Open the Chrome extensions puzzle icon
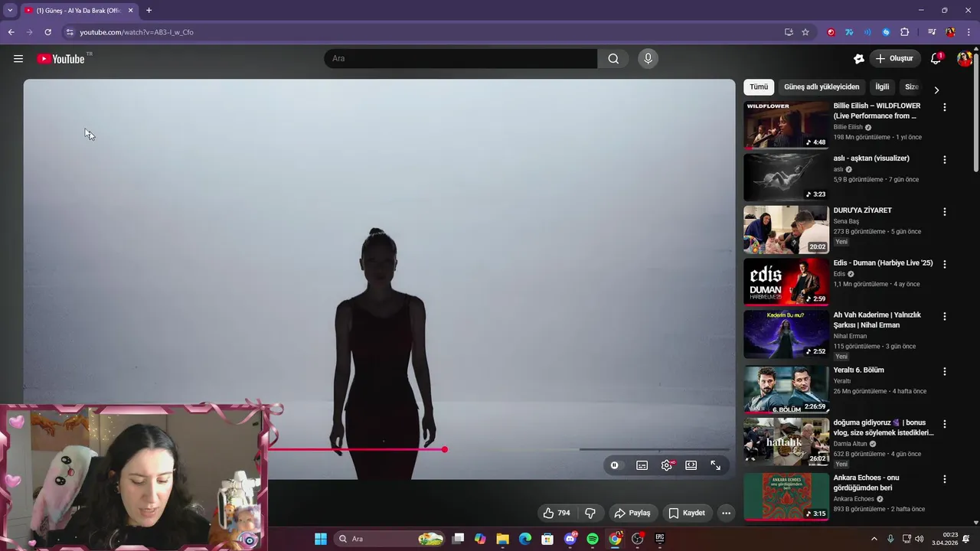Viewport: 980px width, 551px height. 904,32
